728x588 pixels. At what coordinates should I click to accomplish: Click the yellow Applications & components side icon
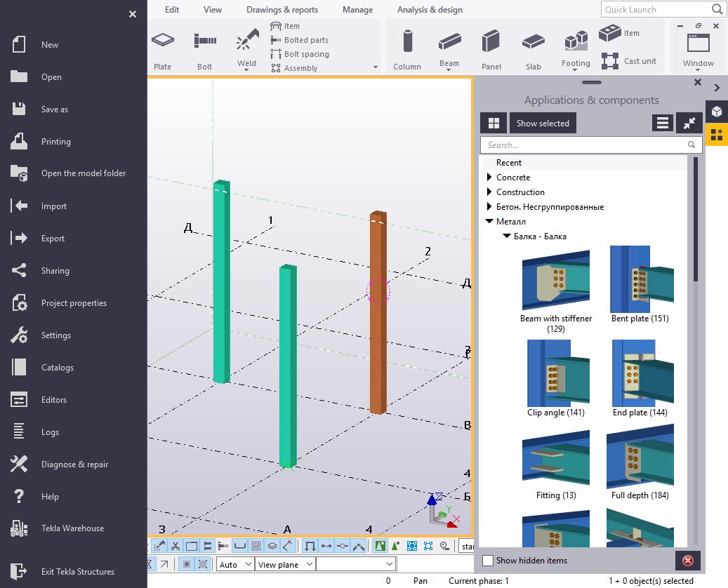point(716,135)
